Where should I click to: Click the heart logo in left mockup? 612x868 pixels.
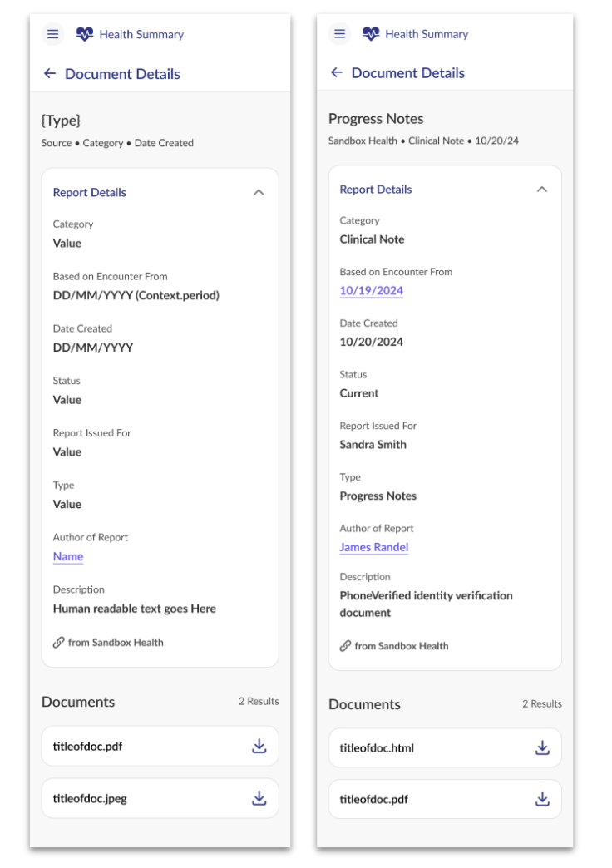[x=84, y=34]
